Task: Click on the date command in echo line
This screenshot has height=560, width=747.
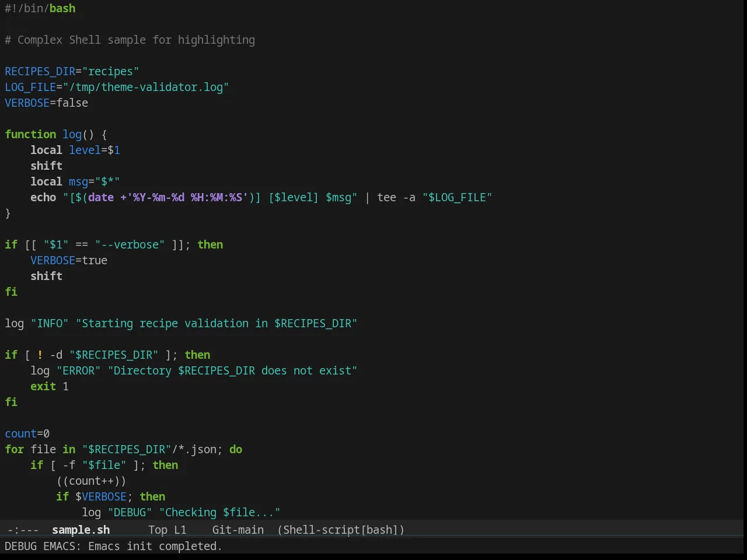Action: click(101, 197)
